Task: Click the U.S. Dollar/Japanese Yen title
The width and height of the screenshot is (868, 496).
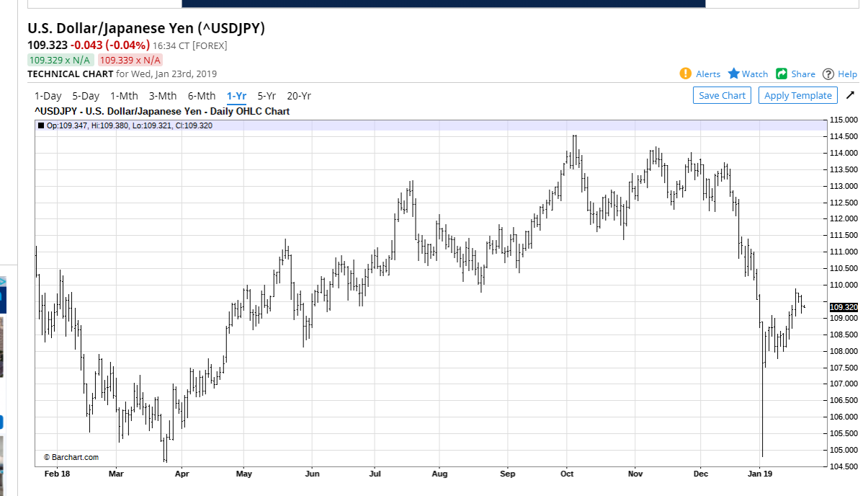Action: tap(146, 29)
